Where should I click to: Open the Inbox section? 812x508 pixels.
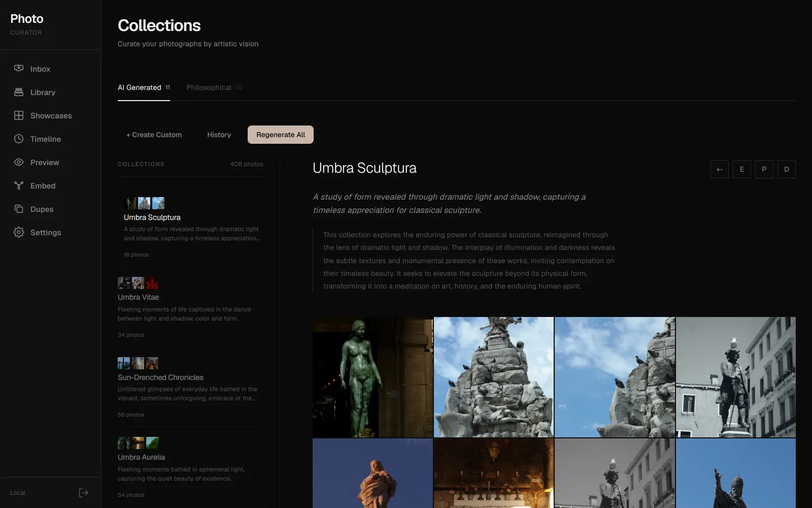pyautogui.click(x=51, y=69)
